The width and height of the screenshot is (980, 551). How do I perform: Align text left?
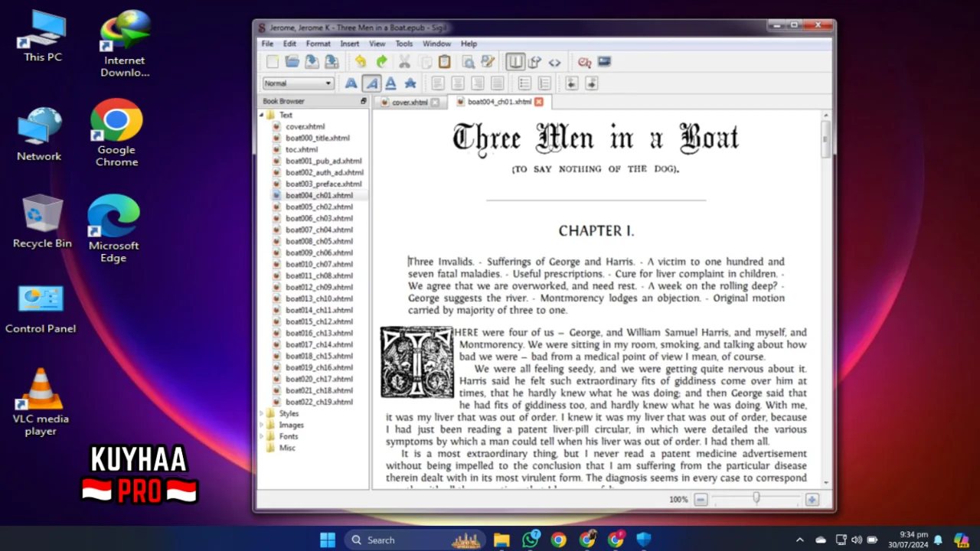tap(438, 83)
